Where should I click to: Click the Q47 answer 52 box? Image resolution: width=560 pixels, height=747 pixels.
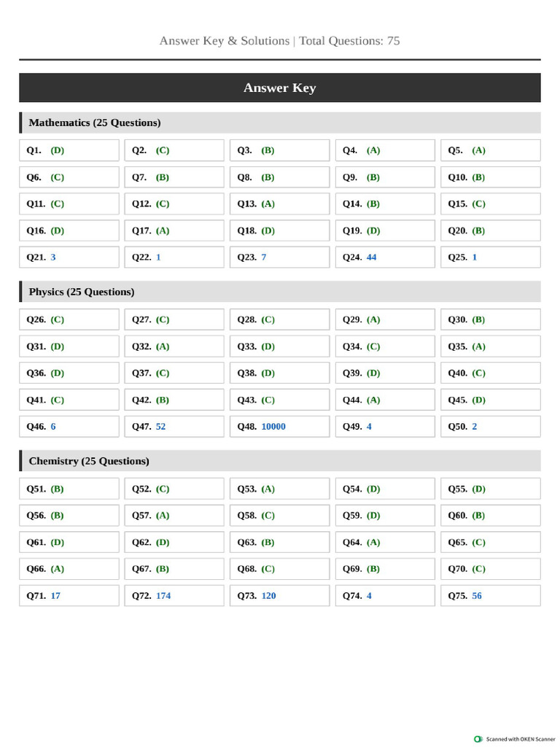(x=174, y=426)
